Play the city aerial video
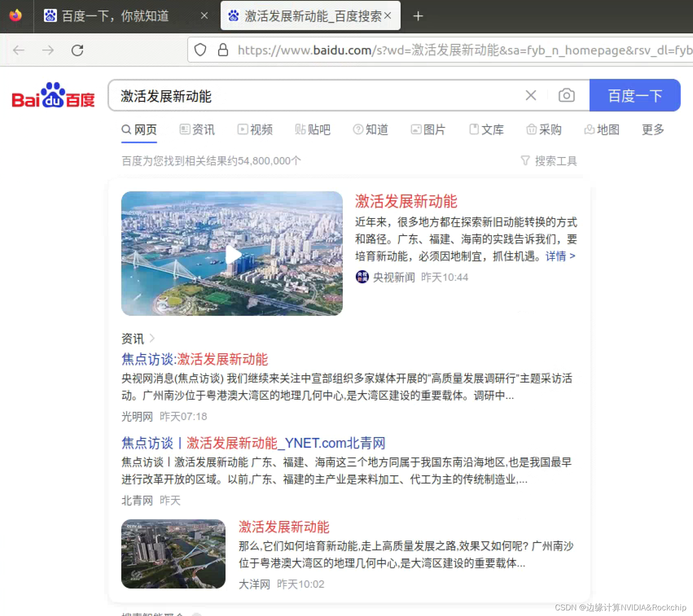 pyautogui.click(x=232, y=254)
